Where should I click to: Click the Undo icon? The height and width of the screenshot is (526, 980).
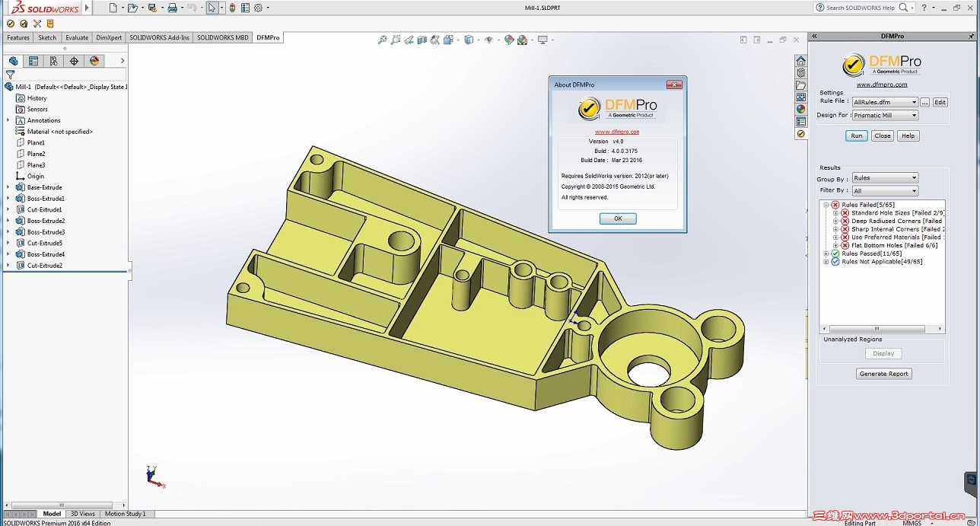[x=191, y=8]
